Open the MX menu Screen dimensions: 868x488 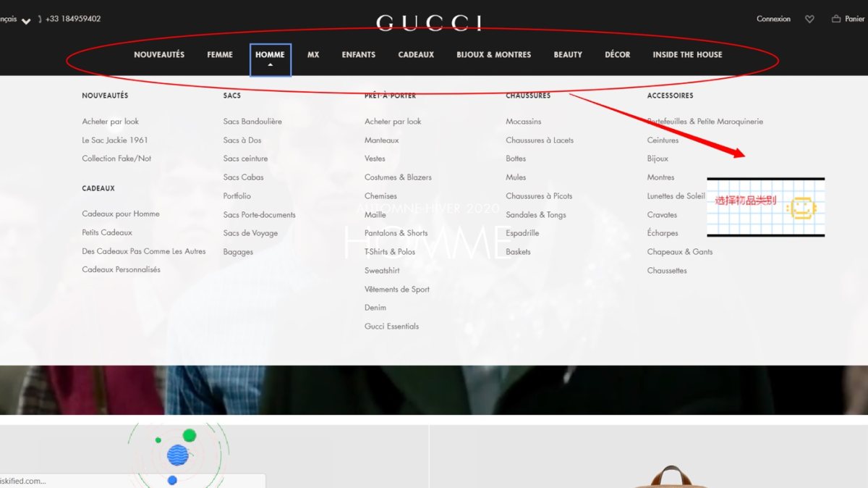click(313, 54)
